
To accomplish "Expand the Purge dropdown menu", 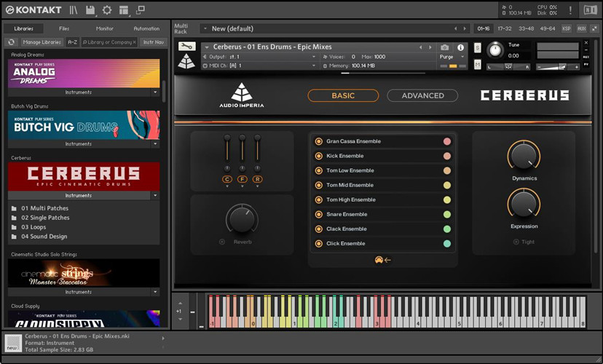I will point(452,57).
